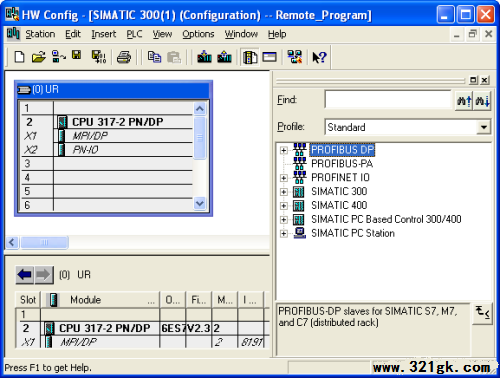Select PROFIBUS-PA in the catalog tree

342,164
